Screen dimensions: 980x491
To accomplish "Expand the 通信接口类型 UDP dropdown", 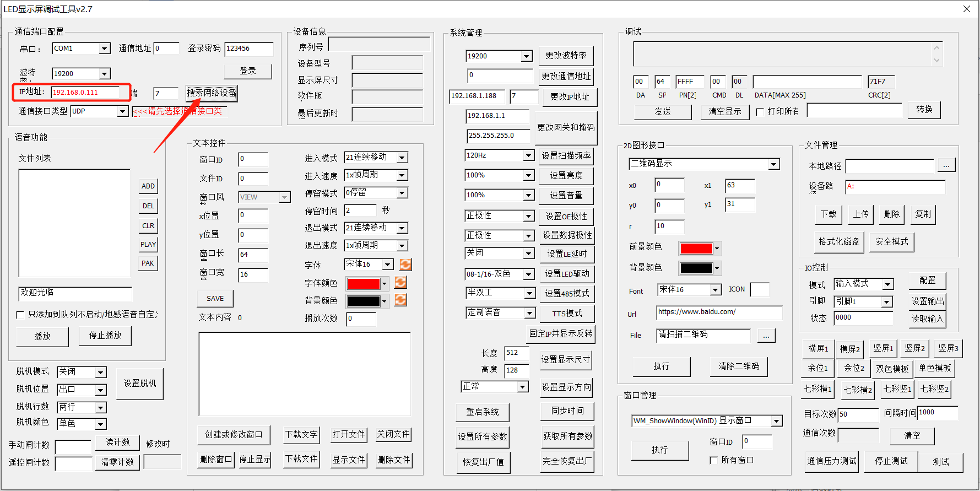I will (x=123, y=111).
